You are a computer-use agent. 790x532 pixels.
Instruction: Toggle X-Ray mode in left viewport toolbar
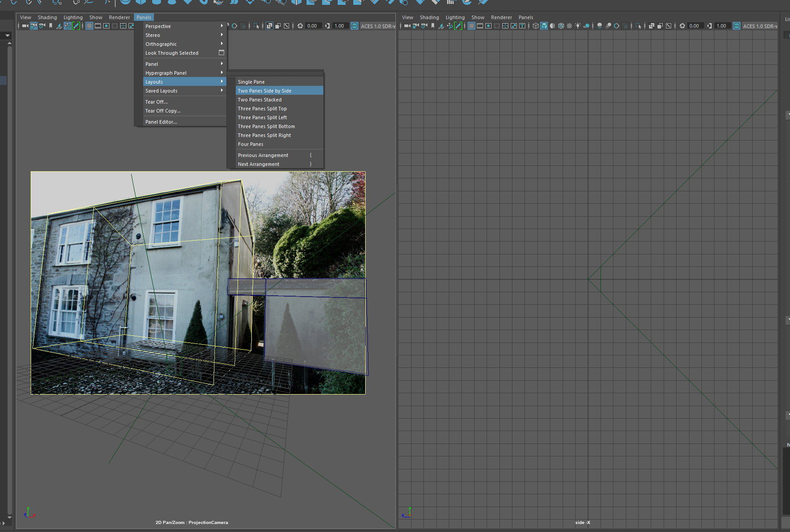point(270,26)
